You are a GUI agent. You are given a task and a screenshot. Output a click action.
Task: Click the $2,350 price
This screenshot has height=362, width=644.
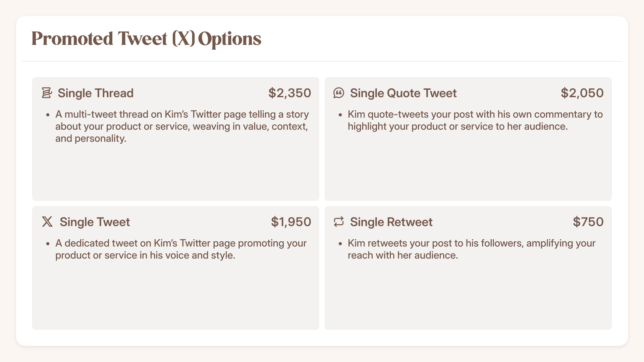point(290,93)
